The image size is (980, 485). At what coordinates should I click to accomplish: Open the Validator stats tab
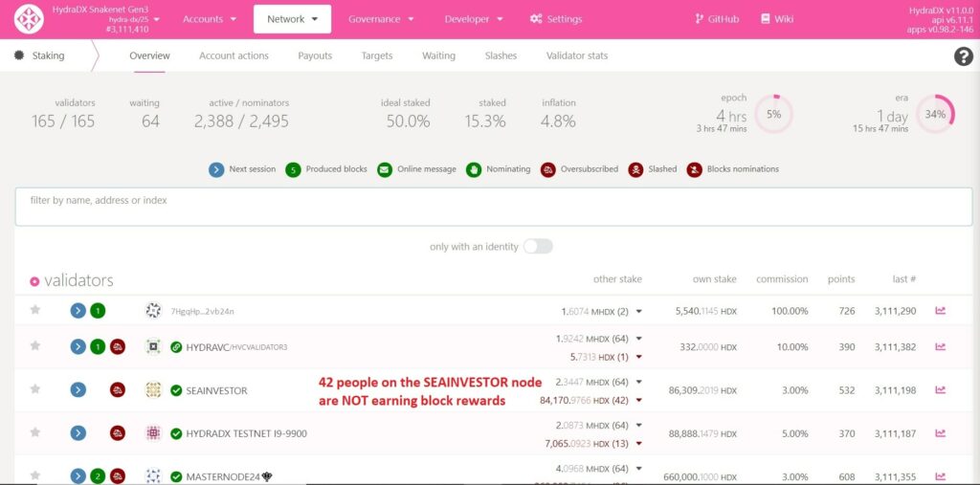pos(576,55)
